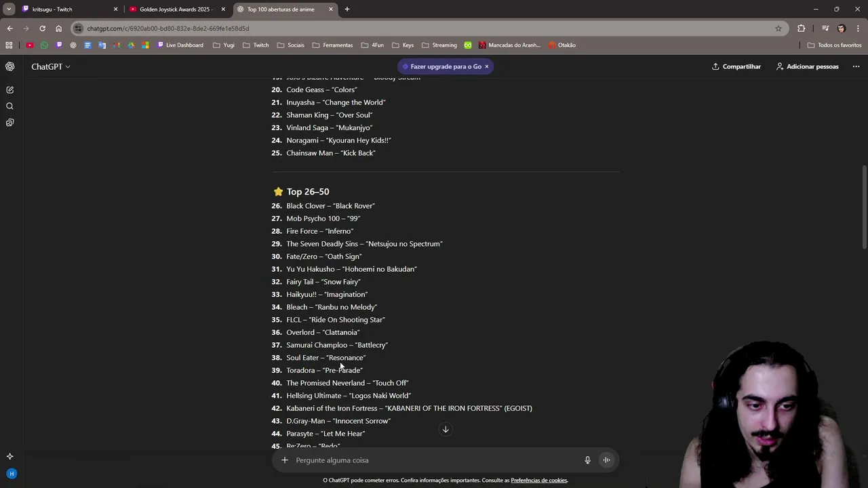Click the ChatGPT logo in the sidebar

9,66
